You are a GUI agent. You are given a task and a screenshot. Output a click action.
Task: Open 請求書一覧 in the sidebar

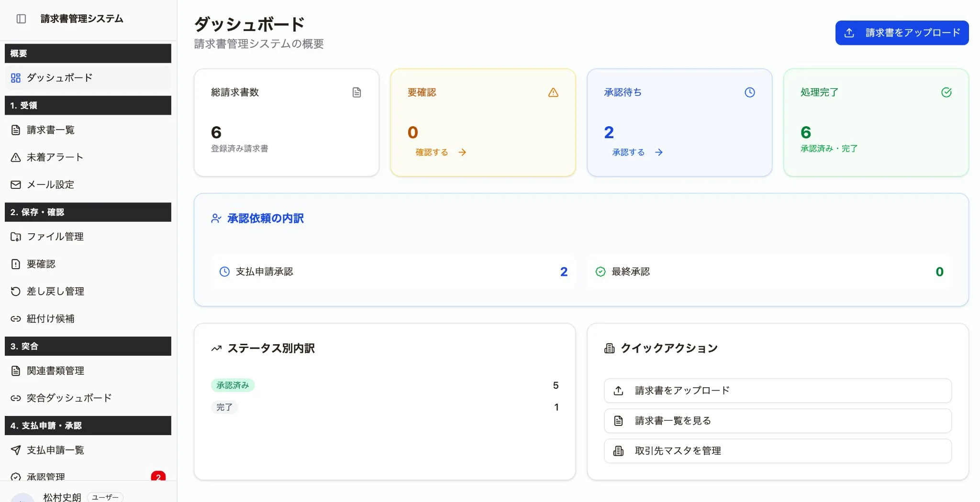click(88, 130)
